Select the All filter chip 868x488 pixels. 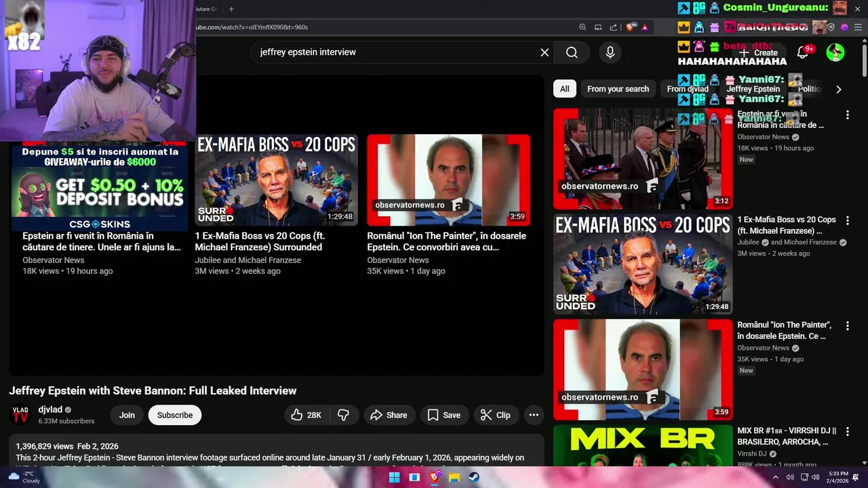click(x=565, y=89)
